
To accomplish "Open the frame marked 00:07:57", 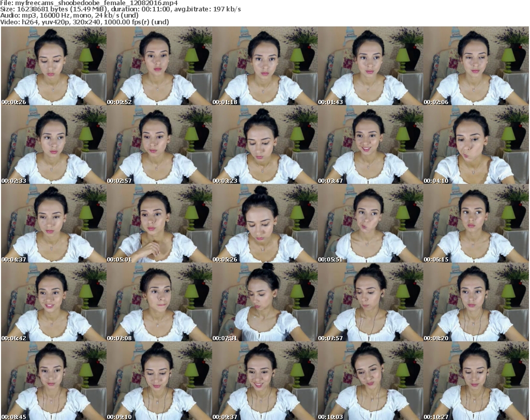I will tap(370, 302).
